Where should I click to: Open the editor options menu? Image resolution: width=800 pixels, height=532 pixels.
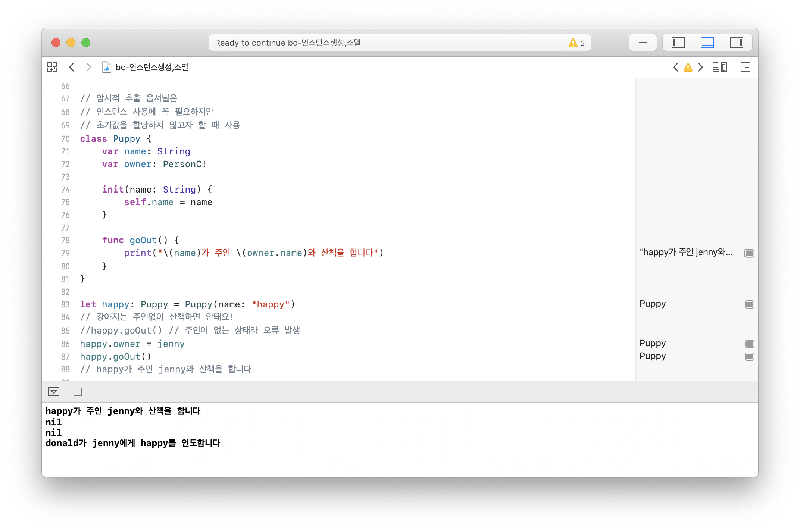(x=720, y=67)
